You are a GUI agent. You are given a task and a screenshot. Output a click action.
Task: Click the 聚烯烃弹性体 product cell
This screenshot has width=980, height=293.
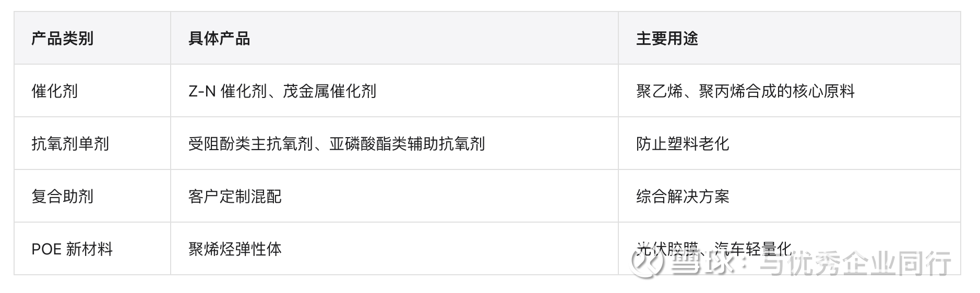(235, 249)
